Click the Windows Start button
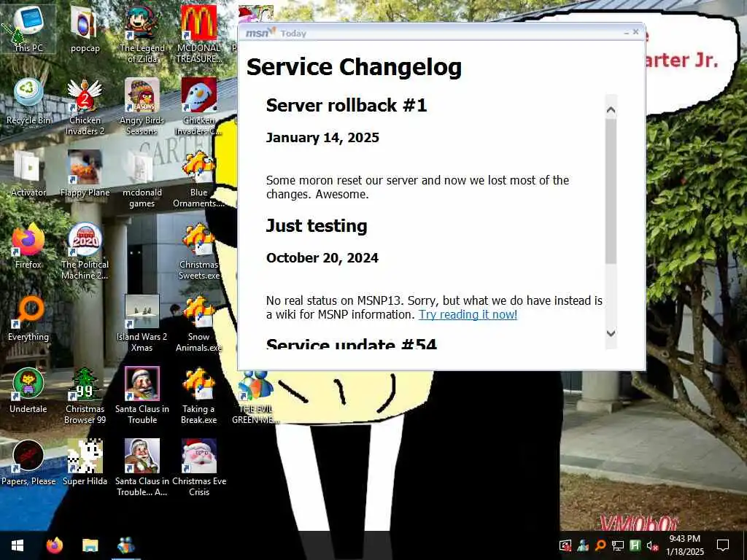The width and height of the screenshot is (747, 560). 18,545
